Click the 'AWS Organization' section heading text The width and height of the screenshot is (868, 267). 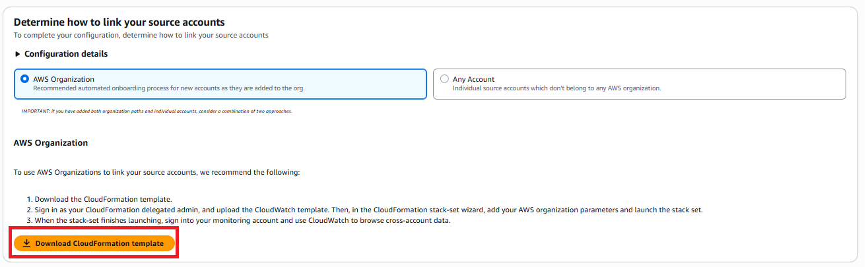51,142
